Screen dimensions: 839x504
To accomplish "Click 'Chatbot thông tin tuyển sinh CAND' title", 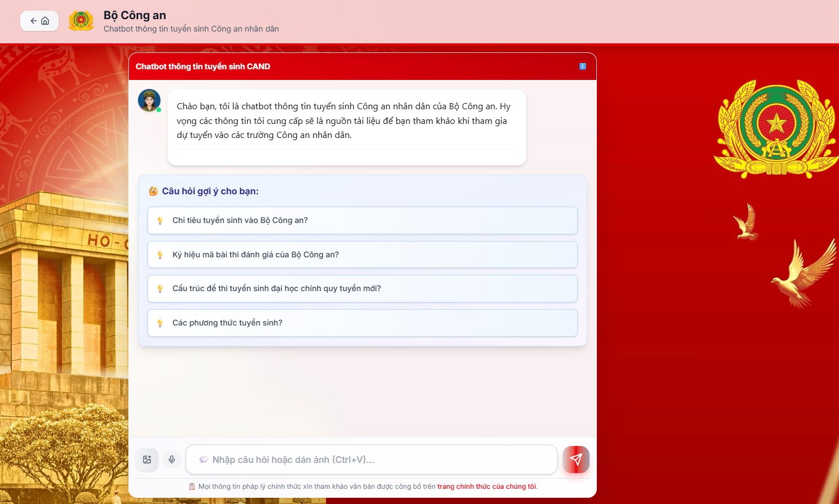I will pyautogui.click(x=203, y=66).
